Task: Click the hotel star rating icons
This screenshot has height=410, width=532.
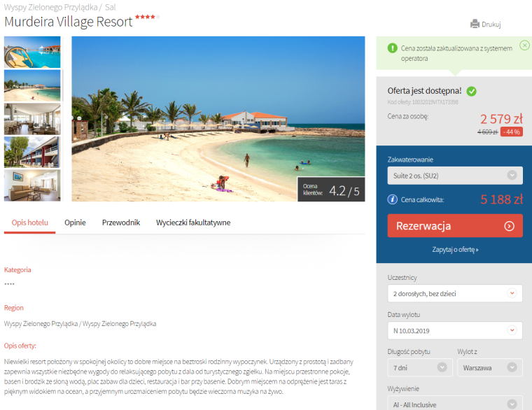Action: (x=147, y=17)
